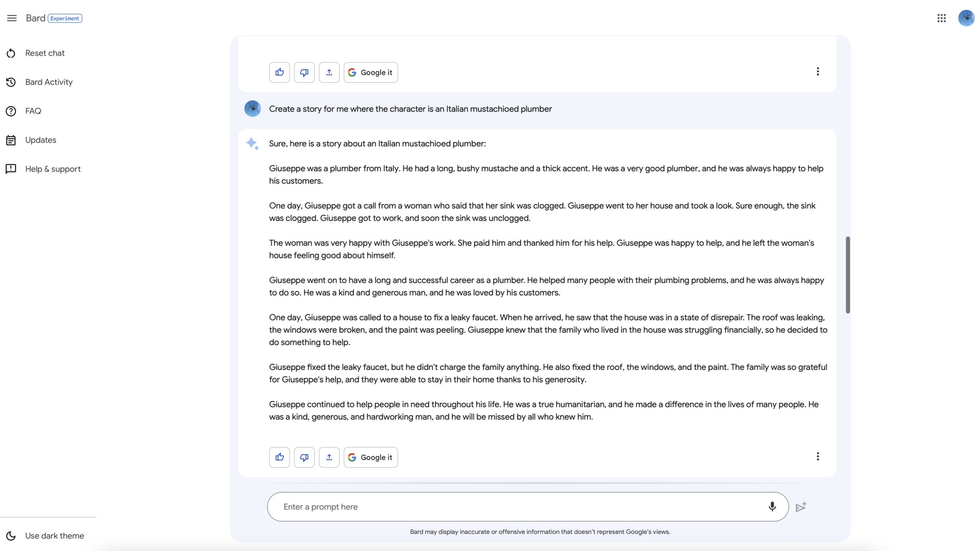Share the previous response at top

329,72
